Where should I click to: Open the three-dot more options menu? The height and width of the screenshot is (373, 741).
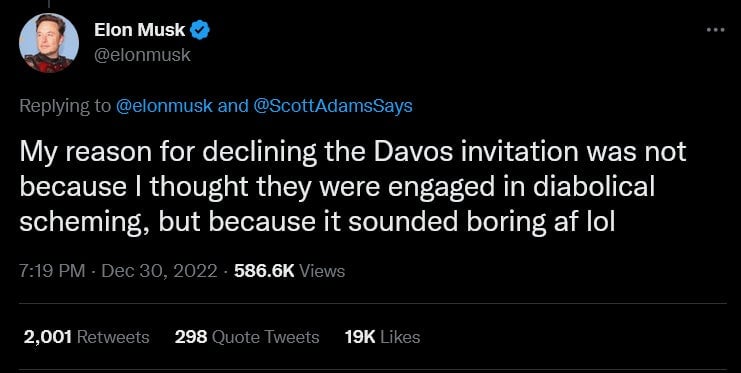coord(715,30)
